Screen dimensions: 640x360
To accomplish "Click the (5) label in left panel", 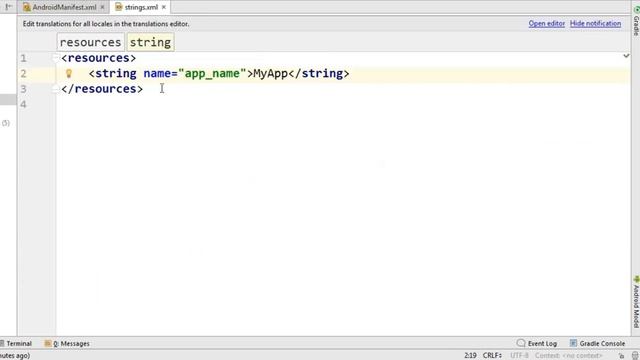I will click(x=6, y=123).
